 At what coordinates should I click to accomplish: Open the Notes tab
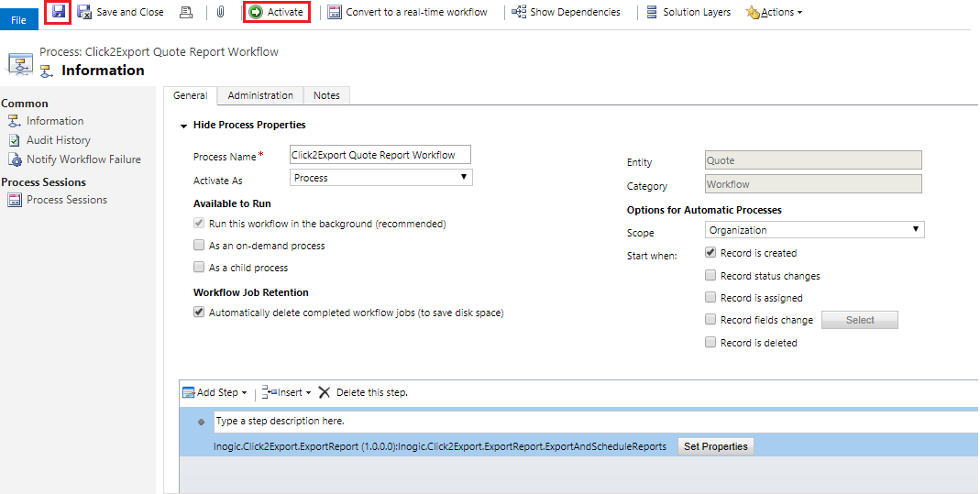coord(326,95)
